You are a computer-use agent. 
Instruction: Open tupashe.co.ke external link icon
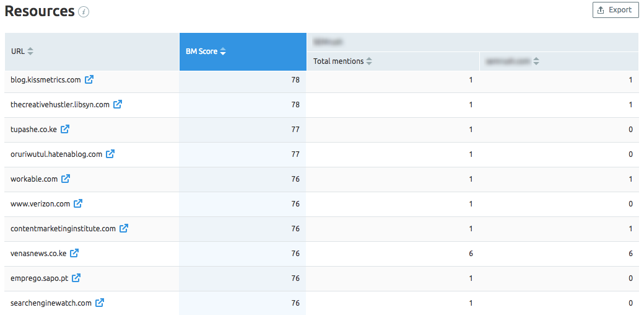(x=65, y=129)
